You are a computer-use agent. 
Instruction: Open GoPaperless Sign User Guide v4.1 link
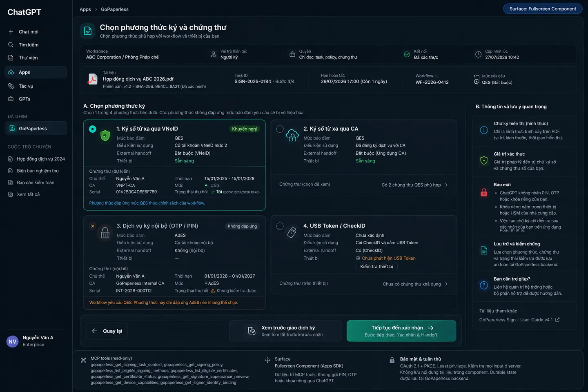coord(519,320)
